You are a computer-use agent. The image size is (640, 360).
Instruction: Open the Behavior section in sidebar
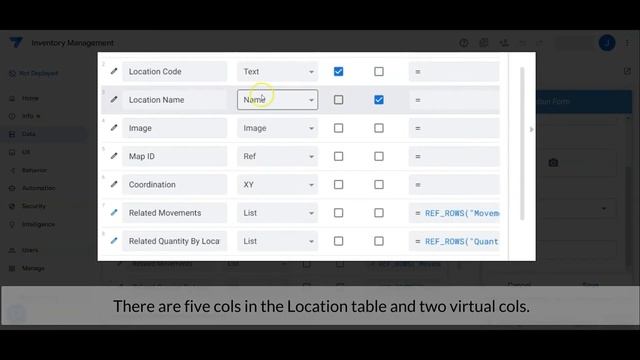(34, 170)
